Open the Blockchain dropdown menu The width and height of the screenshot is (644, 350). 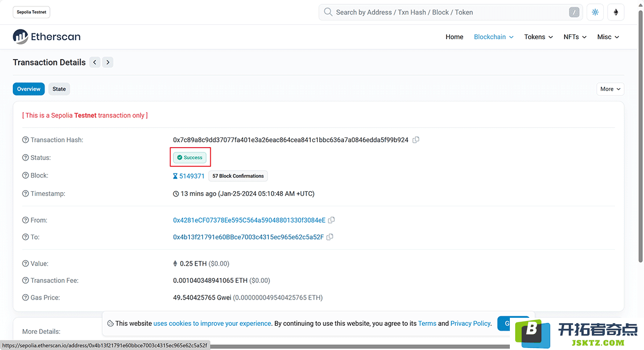coord(494,37)
